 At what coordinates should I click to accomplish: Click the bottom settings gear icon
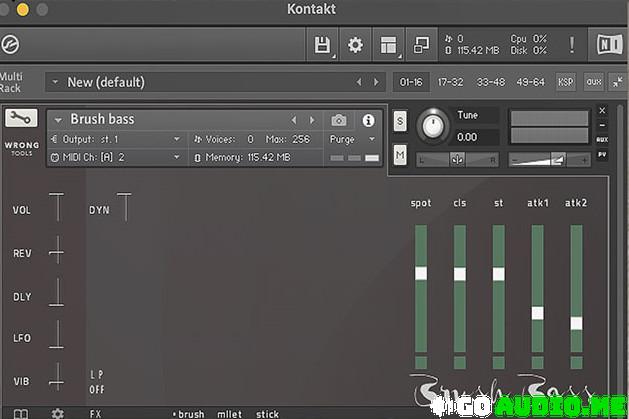click(x=58, y=413)
